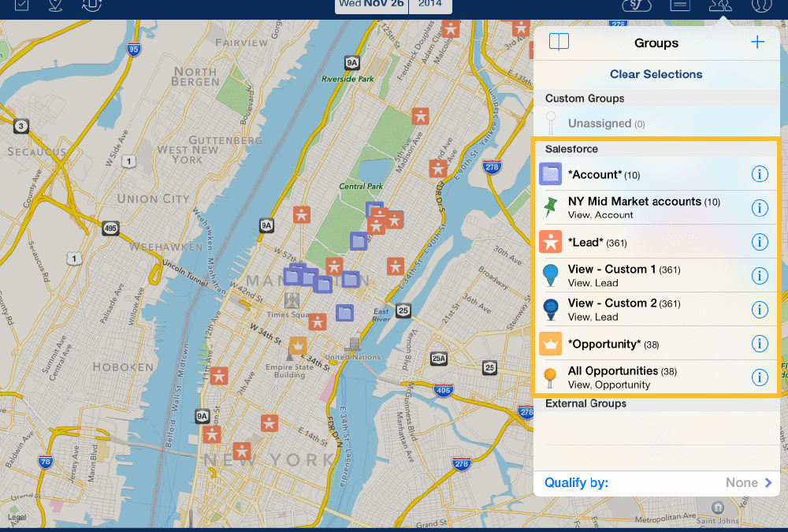Tap the Salesforce cloud icon in top bar
This screenshot has height=532, width=788.
click(x=637, y=5)
